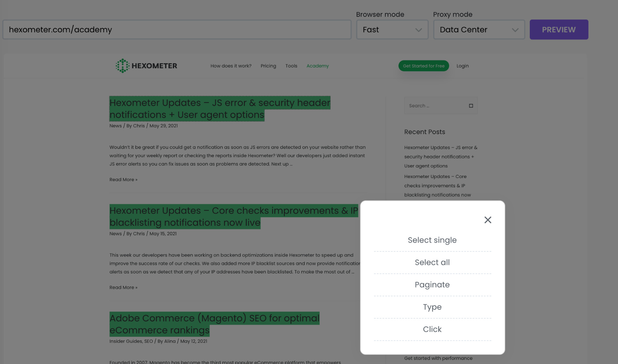
Task: Click the search box icon
Action: [x=471, y=106]
